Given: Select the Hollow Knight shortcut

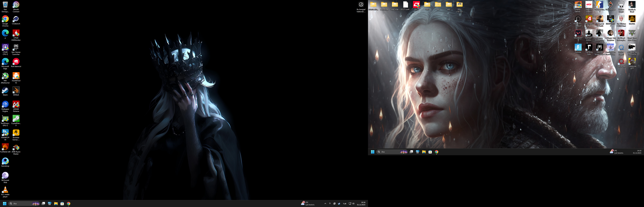Looking at the screenshot, I should [x=621, y=7].
